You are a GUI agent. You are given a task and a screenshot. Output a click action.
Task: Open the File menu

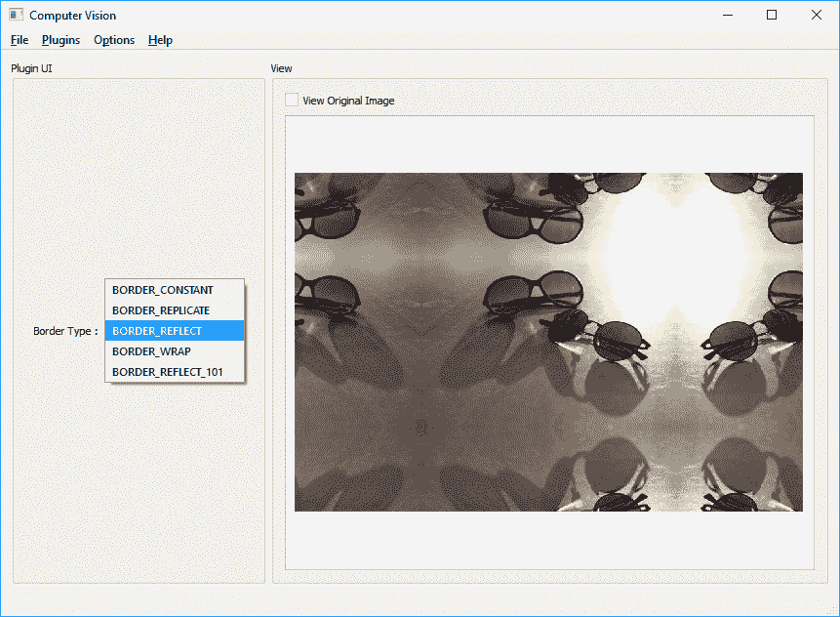[20, 40]
